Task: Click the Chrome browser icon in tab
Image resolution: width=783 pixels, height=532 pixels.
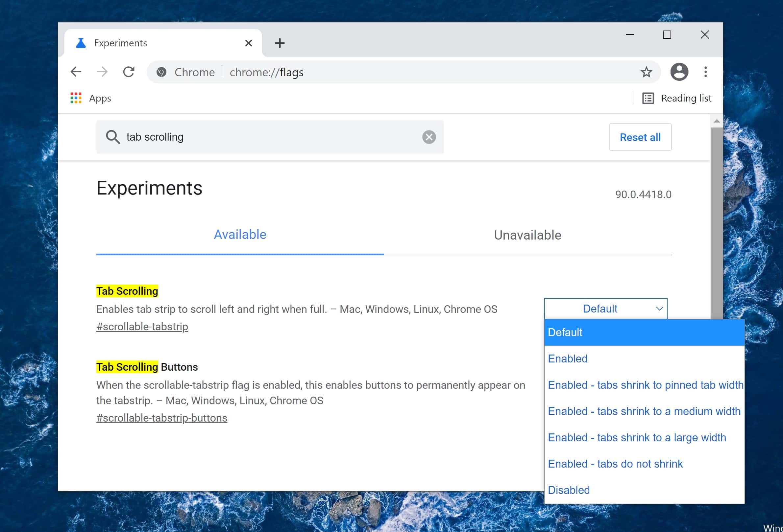Action: [160, 72]
